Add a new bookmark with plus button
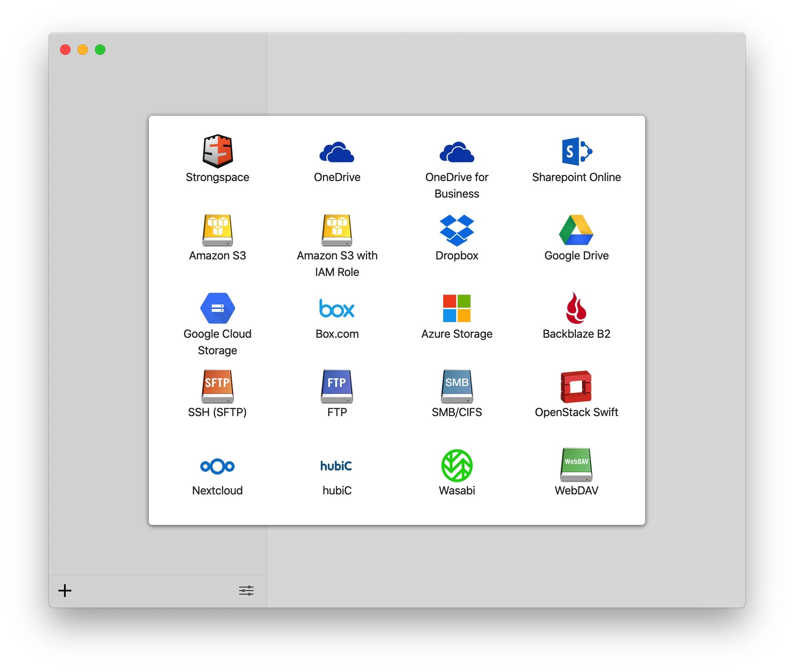This screenshot has width=794, height=672. (x=65, y=591)
